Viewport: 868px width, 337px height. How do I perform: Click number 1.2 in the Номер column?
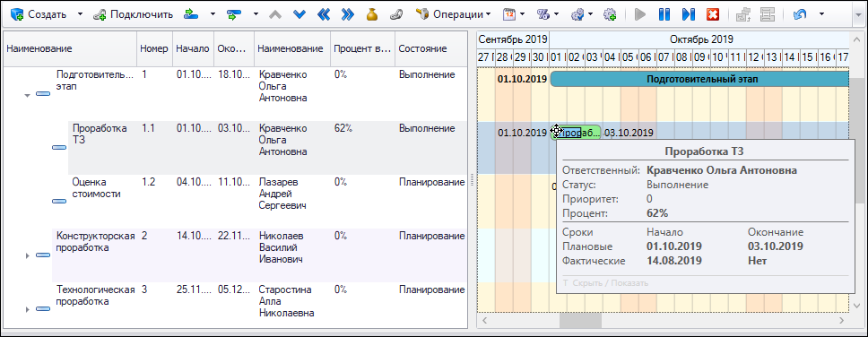(148, 182)
